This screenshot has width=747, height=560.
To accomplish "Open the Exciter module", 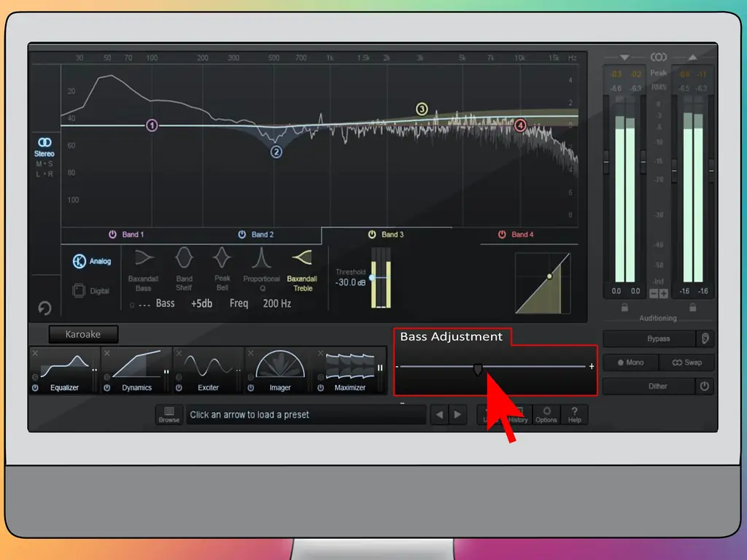I will click(208, 370).
